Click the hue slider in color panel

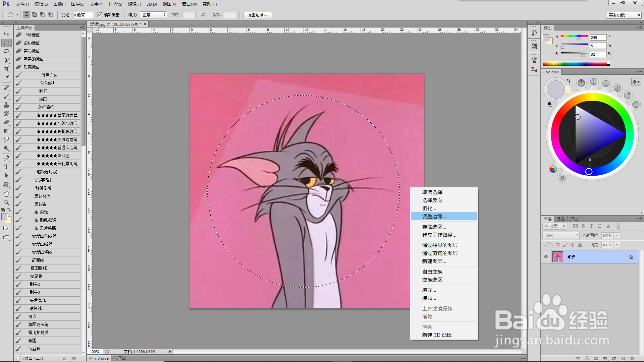coord(574,36)
